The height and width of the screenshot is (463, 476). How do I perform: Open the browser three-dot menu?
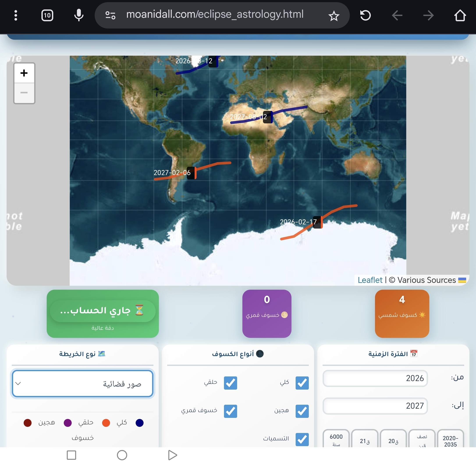click(x=16, y=15)
